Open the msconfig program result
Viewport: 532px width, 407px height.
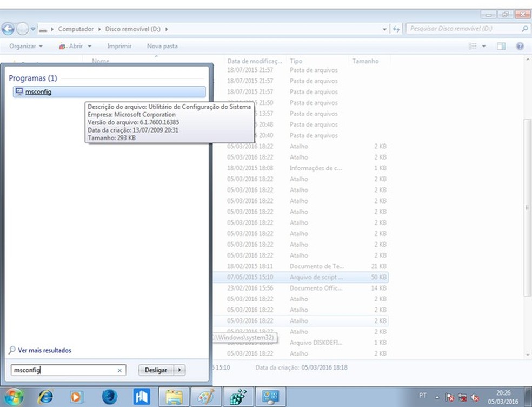pyautogui.click(x=109, y=91)
